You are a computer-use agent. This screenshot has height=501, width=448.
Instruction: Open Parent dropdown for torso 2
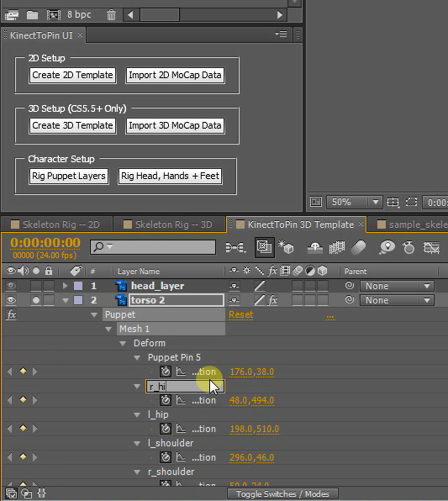[x=397, y=300]
